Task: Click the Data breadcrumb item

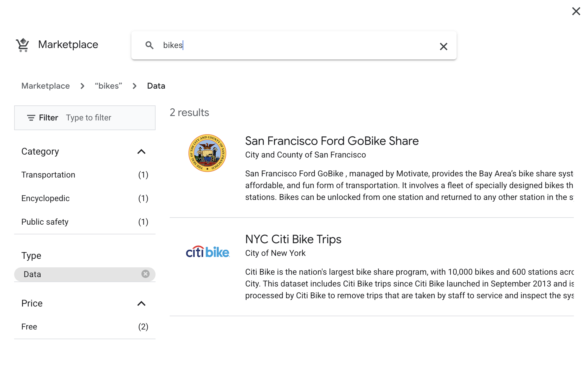Action: click(156, 86)
